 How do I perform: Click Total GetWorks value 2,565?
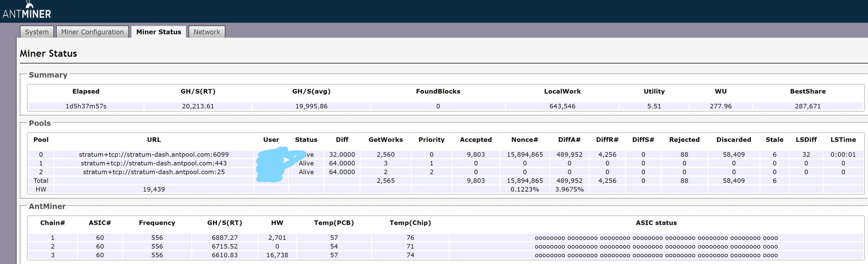coord(386,181)
